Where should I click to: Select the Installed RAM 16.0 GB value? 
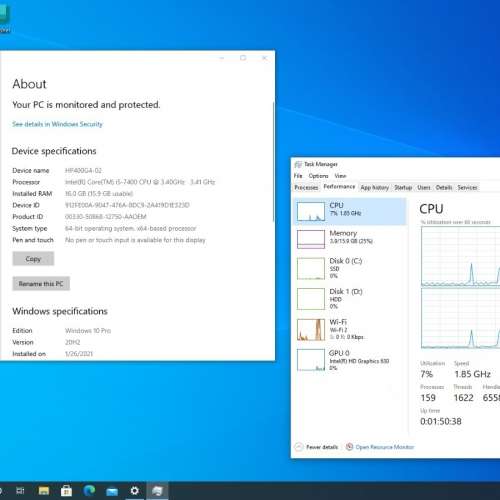tap(99, 194)
